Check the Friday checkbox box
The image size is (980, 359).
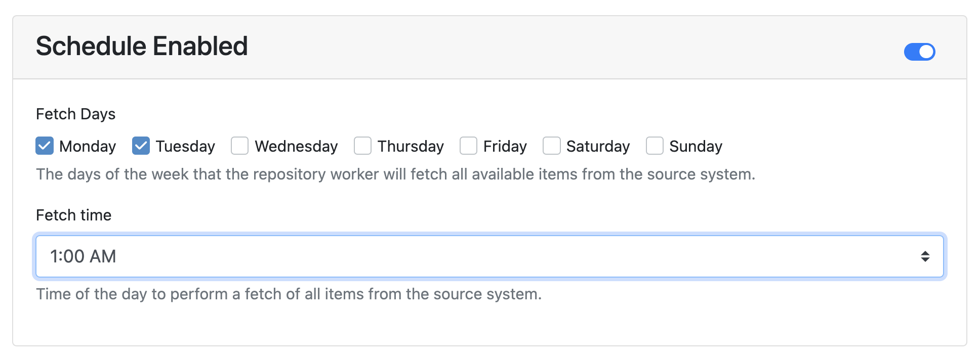point(468,146)
